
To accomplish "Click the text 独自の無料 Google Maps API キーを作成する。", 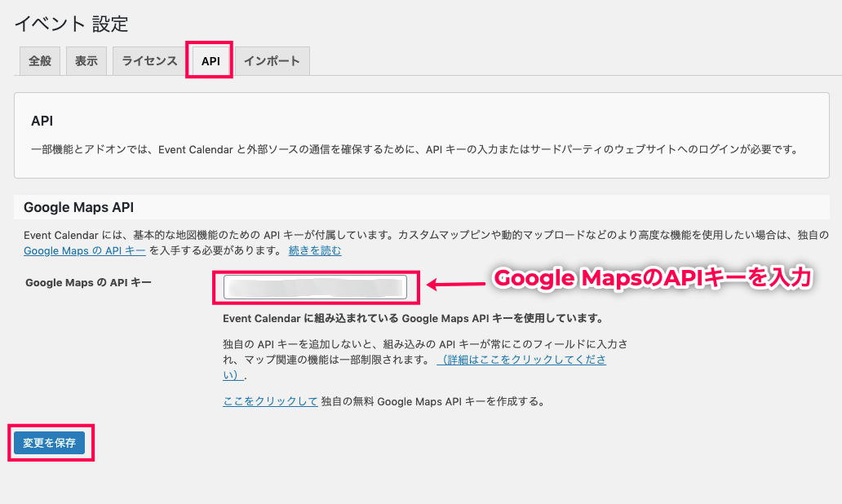I will point(434,401).
